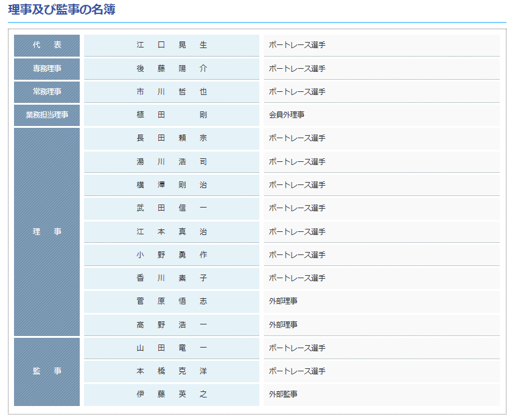Click 外部理事 in 高野浩一's row

click(283, 325)
